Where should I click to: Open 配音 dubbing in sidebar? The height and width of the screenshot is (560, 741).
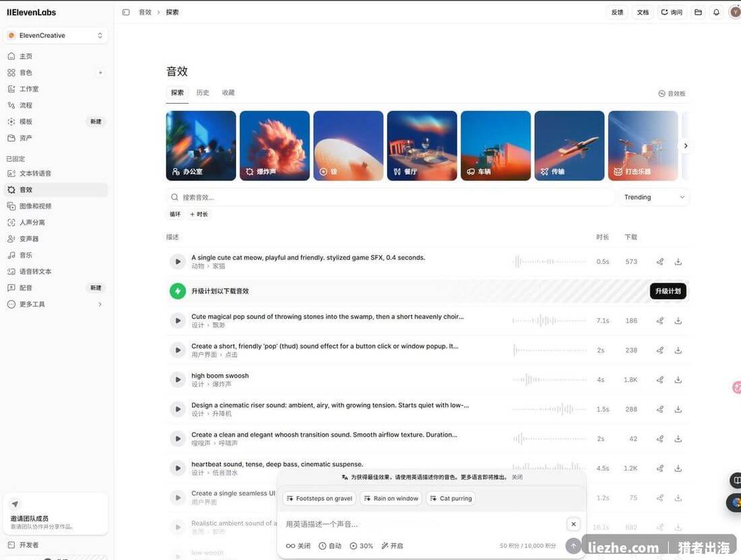pyautogui.click(x=56, y=287)
